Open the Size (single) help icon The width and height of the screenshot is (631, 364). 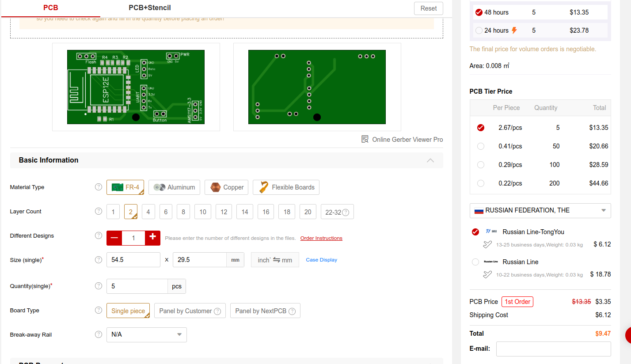[x=99, y=260]
